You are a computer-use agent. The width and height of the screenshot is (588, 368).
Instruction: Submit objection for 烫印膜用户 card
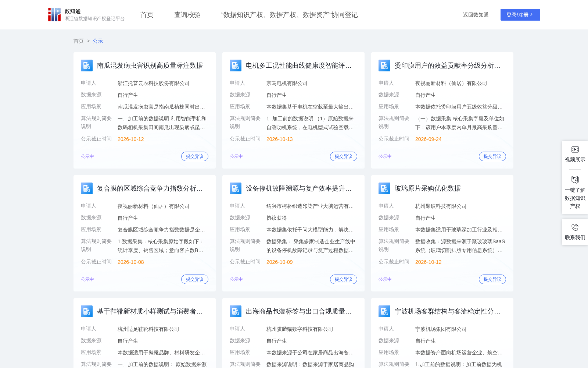492,156
